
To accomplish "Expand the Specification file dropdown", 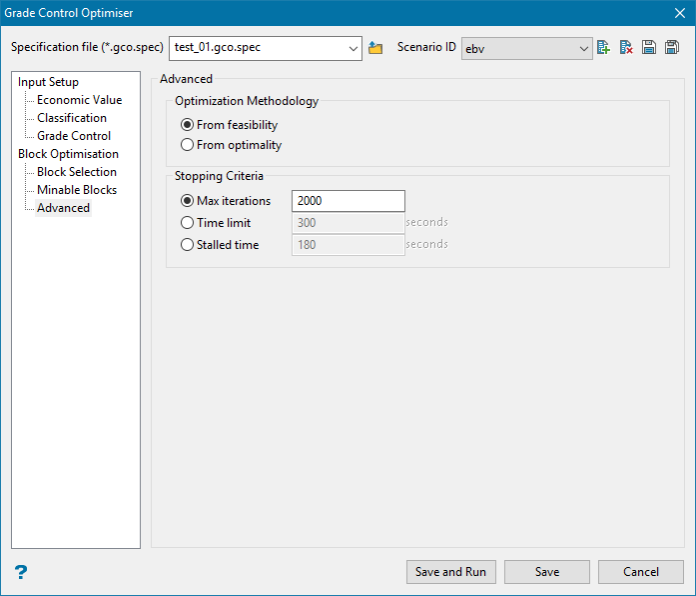I will (x=353, y=48).
